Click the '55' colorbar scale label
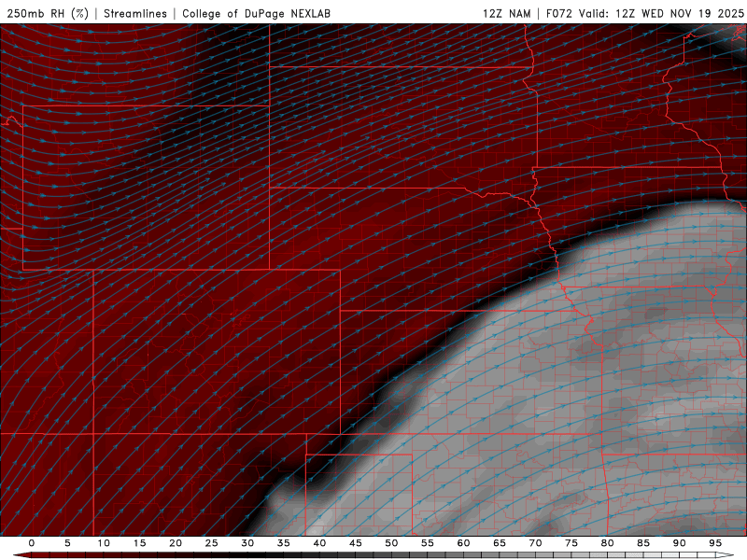Screen dimensions: 747x560 pyautogui.click(x=428, y=543)
